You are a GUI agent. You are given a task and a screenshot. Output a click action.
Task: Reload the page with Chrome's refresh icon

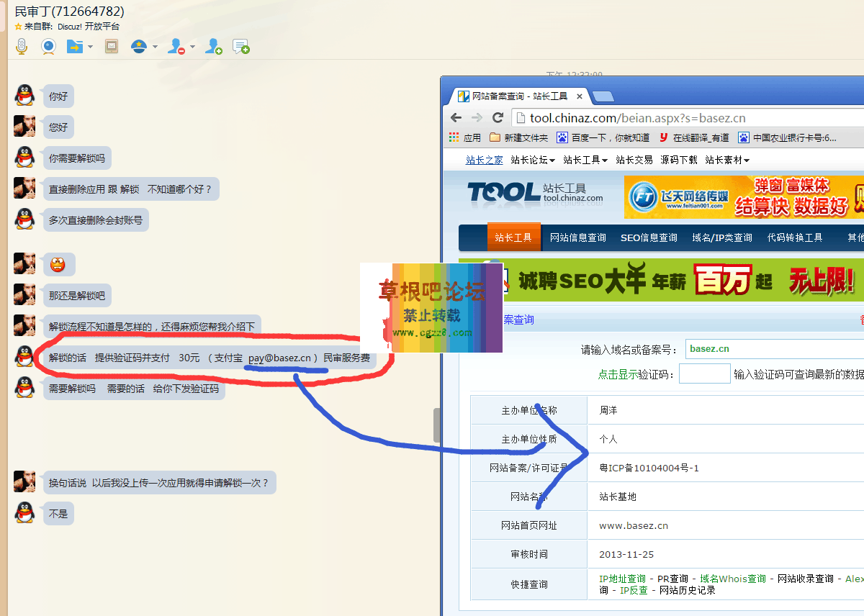point(497,118)
